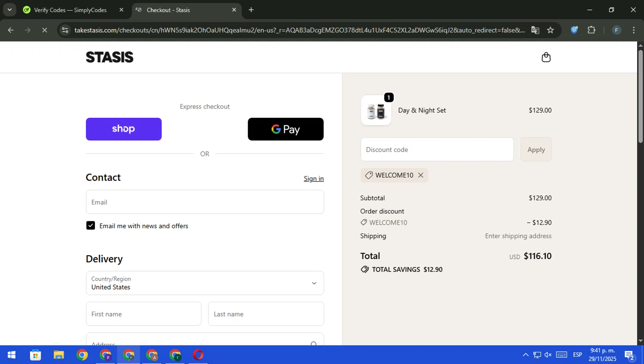Translate this page icon
This screenshot has height=364, width=644.
[535, 30]
